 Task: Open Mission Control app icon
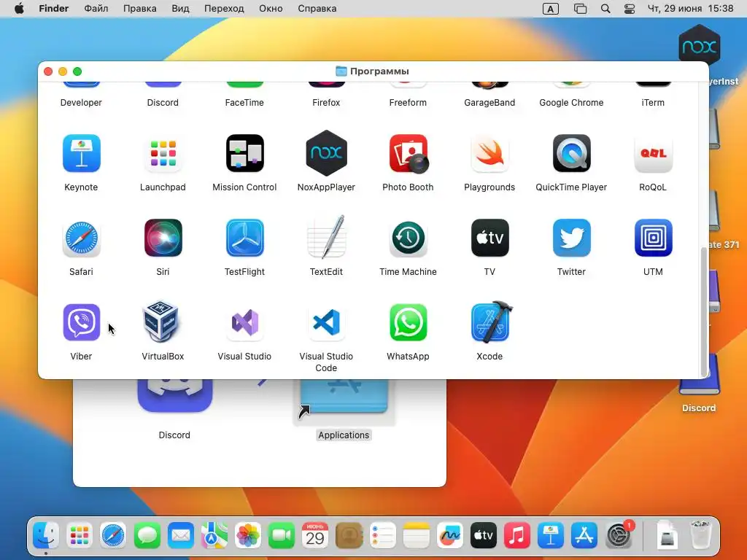(245, 153)
